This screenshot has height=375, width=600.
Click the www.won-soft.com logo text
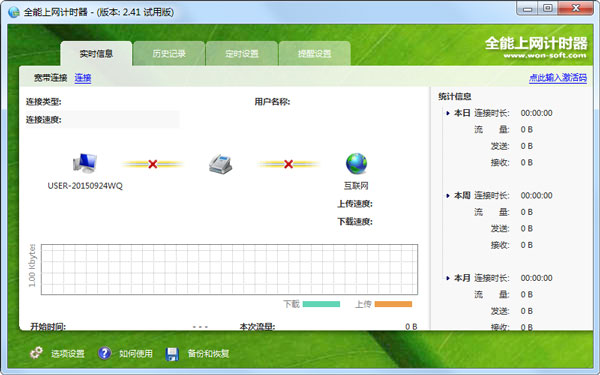point(545,55)
